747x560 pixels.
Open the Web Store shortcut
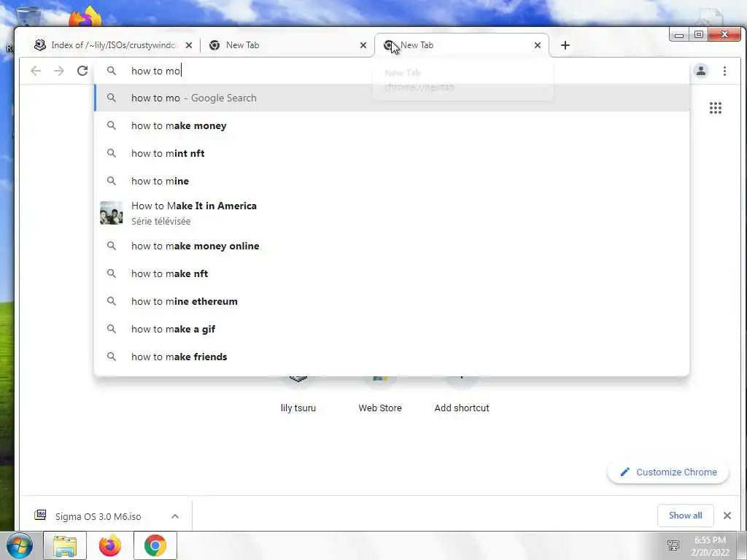click(x=379, y=395)
